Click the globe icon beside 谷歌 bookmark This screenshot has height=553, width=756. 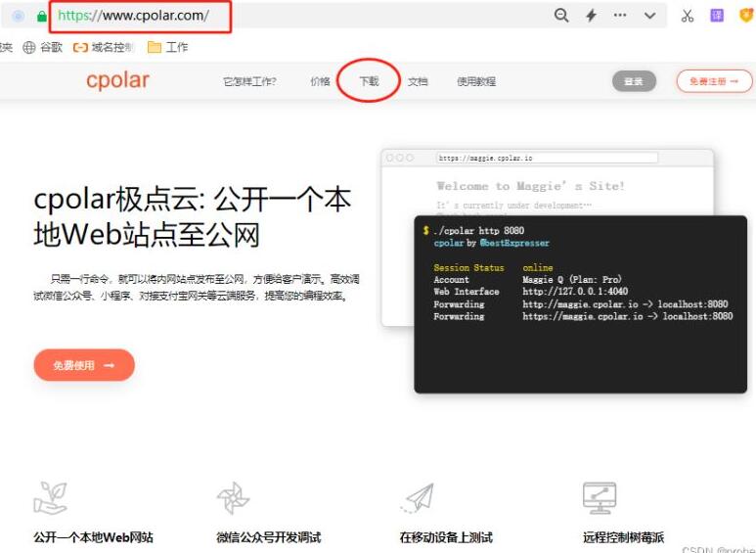coord(29,47)
